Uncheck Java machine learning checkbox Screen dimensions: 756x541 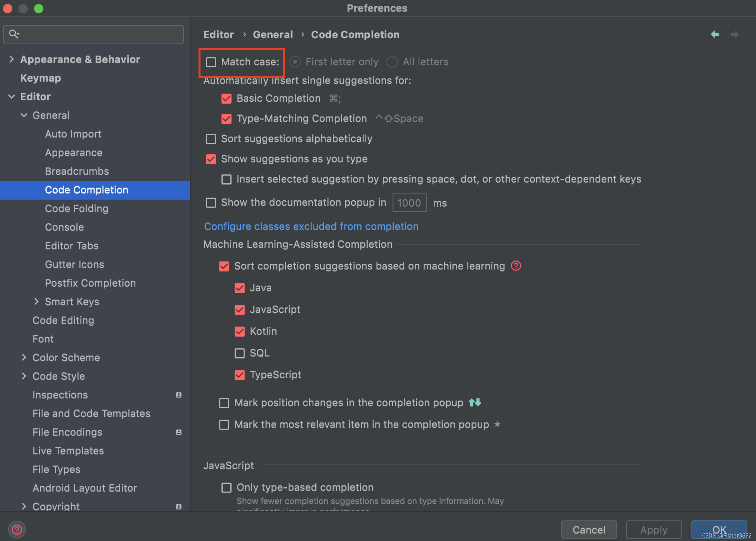[x=240, y=288]
